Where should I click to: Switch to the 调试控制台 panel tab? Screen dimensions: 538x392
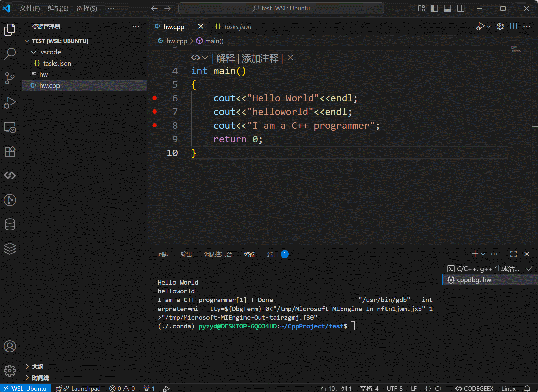pyautogui.click(x=218, y=254)
